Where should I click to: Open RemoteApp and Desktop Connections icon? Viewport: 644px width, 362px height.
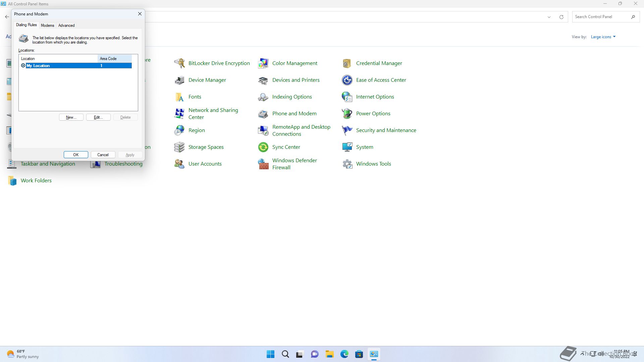click(263, 130)
